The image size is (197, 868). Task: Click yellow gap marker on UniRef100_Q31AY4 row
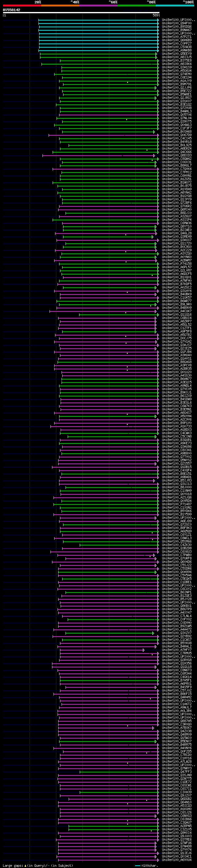pyautogui.click(x=127, y=292)
